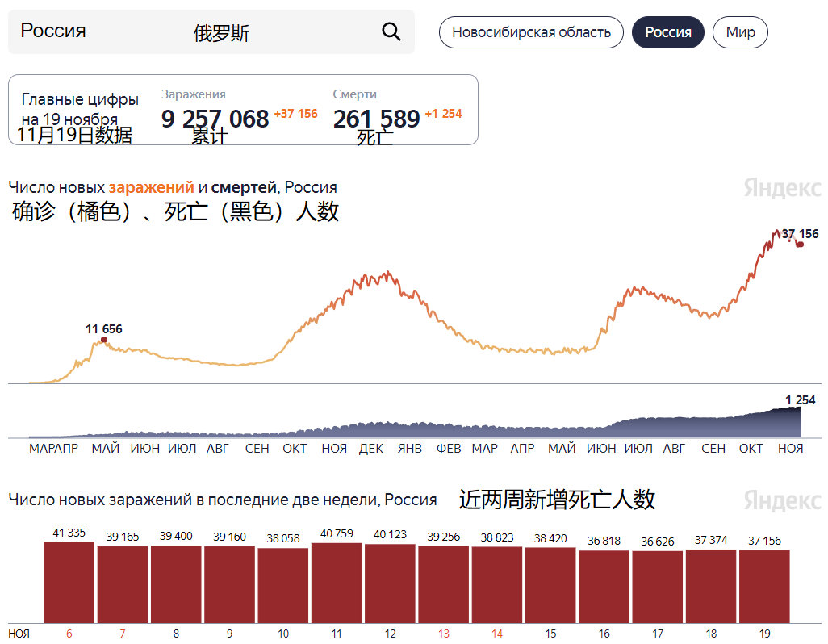828x644 pixels.
Task: Click the Смерти label
Action: (x=354, y=94)
